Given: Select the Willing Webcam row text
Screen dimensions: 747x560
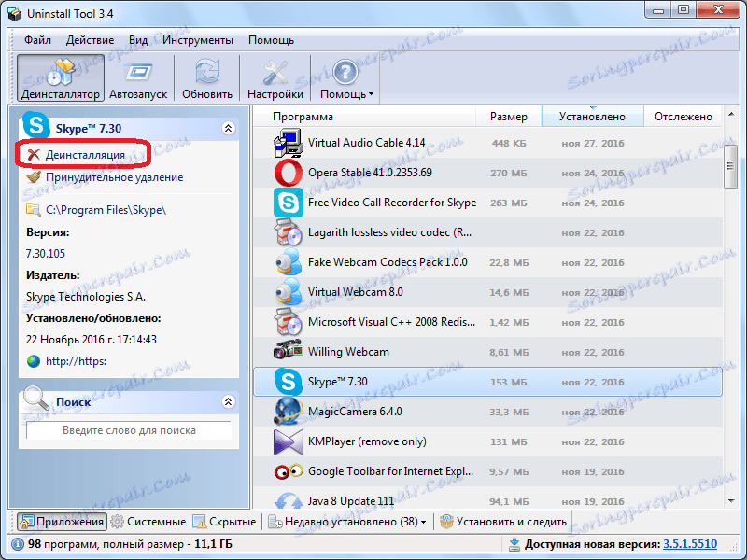Looking at the screenshot, I should [x=348, y=352].
